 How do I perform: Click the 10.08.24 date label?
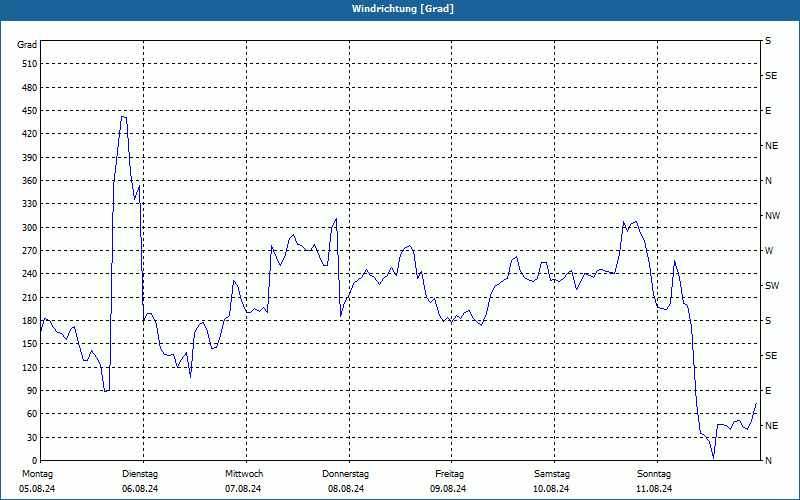pyautogui.click(x=551, y=489)
